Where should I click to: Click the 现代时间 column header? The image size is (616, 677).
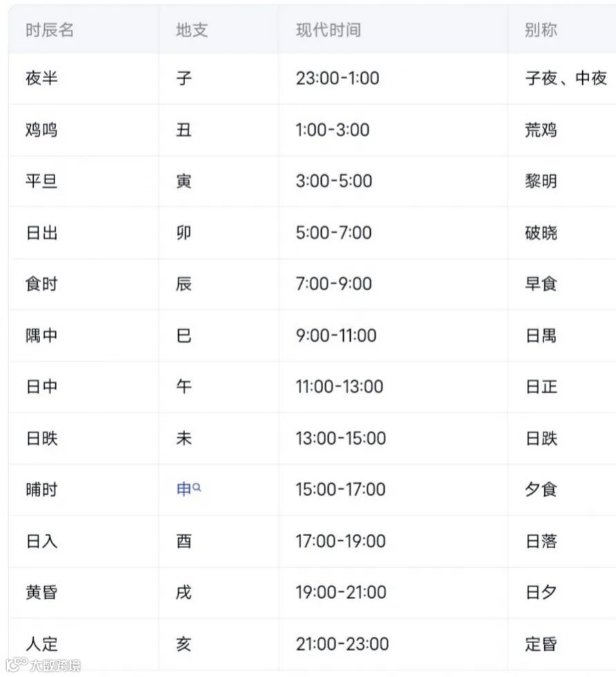tap(329, 30)
